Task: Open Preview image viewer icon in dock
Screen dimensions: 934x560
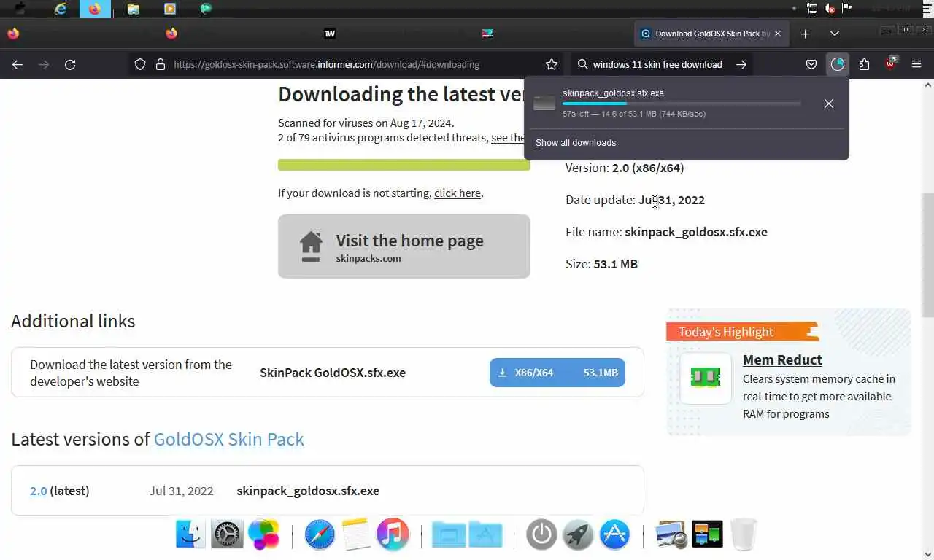Action: click(671, 534)
